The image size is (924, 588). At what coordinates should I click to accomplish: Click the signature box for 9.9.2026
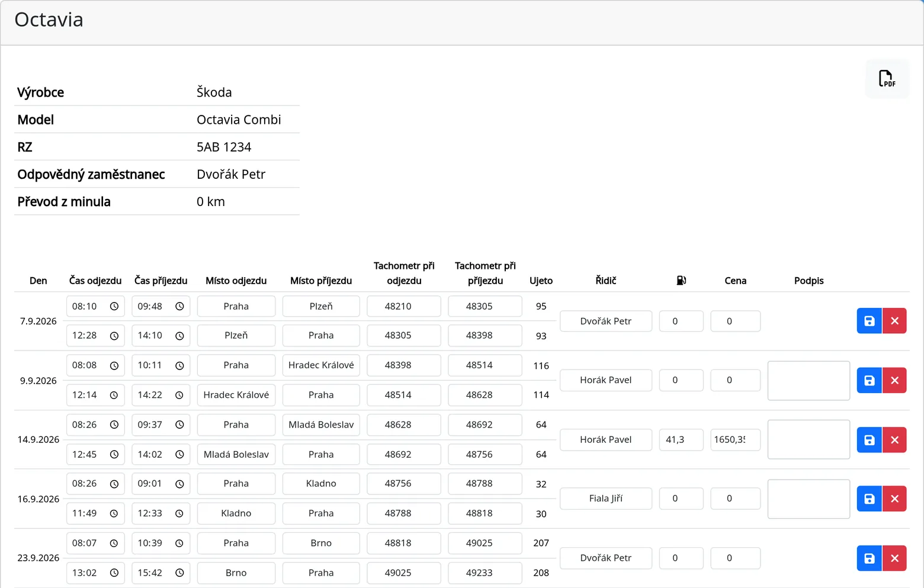coord(809,381)
